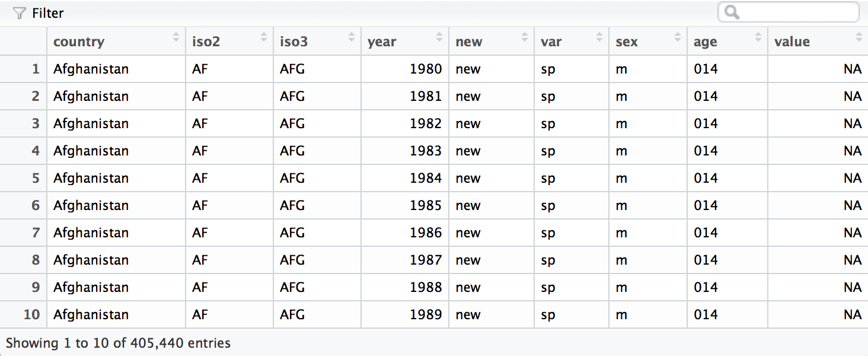The height and width of the screenshot is (356, 868).
Task: Click the magnifier icon in search box
Action: pos(732,12)
